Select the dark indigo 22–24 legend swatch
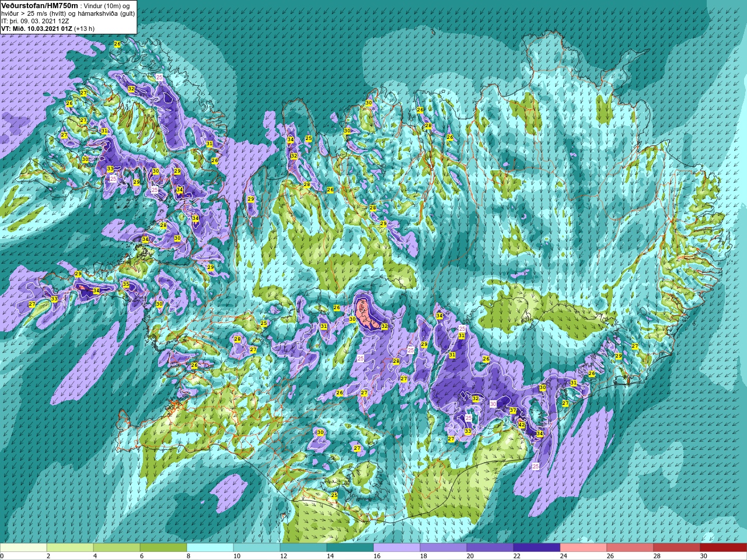 pyautogui.click(x=537, y=548)
